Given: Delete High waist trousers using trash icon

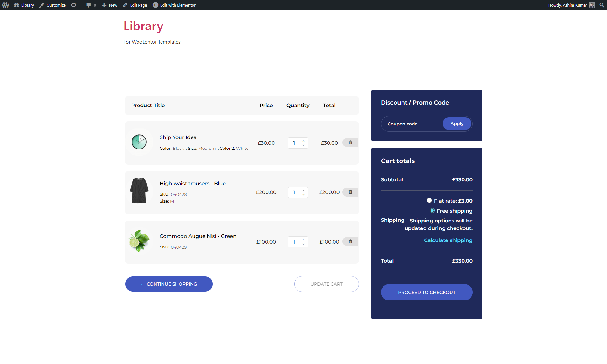Looking at the screenshot, I should tap(350, 192).
